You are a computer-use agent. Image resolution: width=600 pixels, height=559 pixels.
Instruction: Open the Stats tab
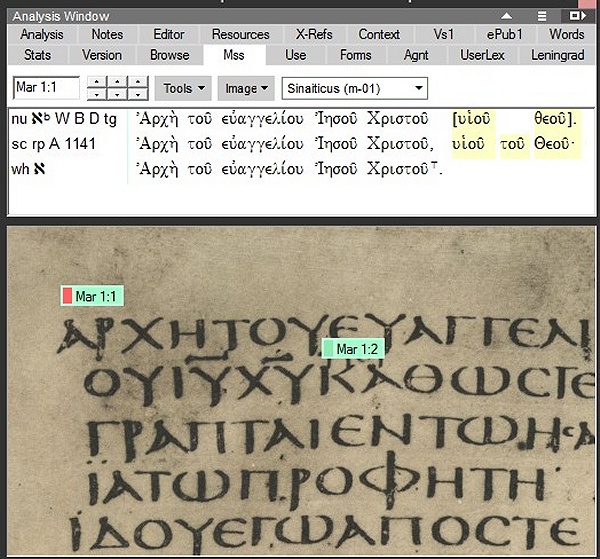(38, 55)
